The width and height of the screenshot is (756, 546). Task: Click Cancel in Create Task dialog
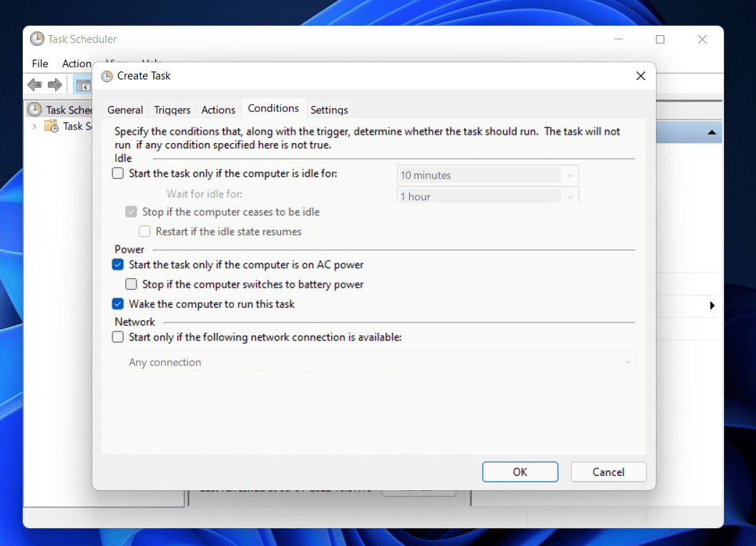coord(609,472)
